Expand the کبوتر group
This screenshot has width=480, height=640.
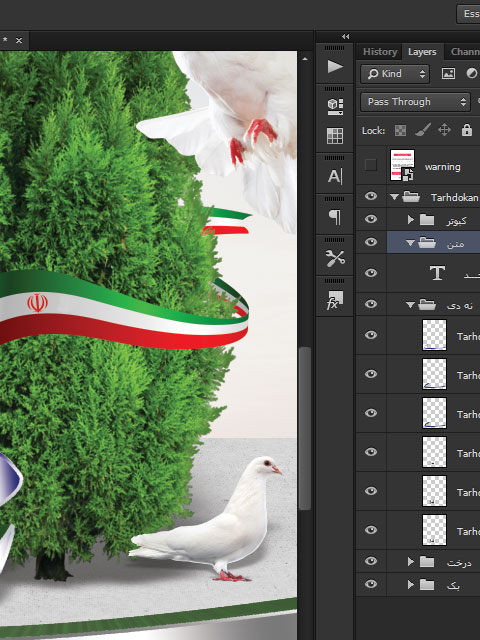(411, 220)
